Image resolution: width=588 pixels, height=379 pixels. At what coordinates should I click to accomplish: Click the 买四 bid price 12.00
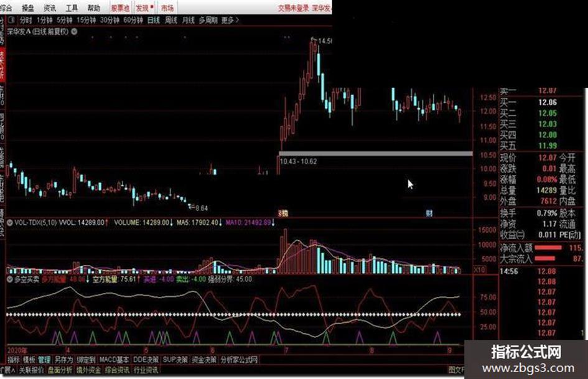547,135
